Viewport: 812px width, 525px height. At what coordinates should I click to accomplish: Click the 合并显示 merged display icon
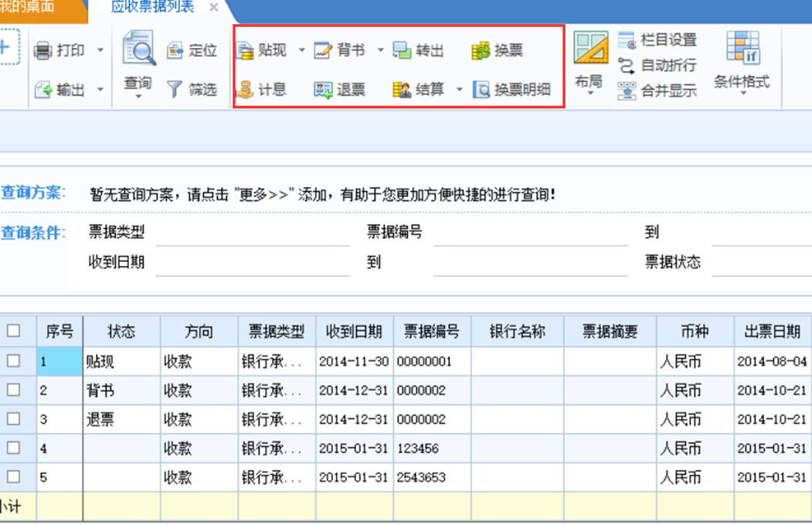click(627, 90)
